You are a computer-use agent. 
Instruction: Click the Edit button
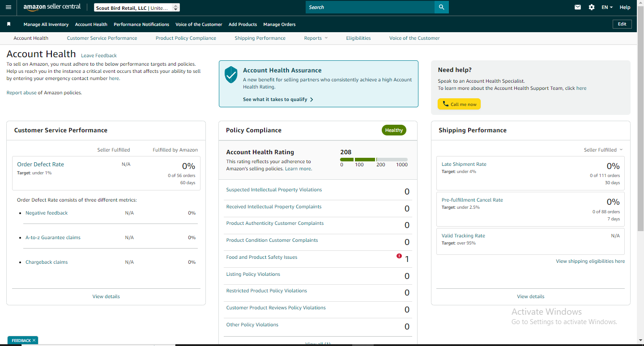tap(622, 24)
